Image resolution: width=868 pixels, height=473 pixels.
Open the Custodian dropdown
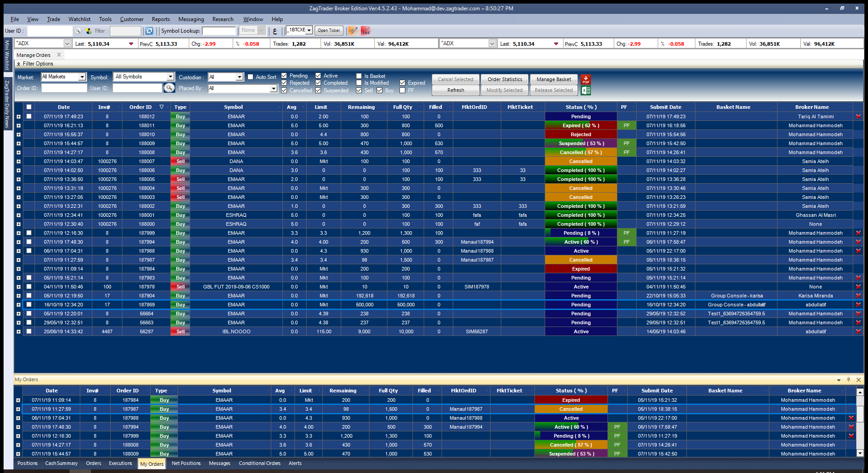pyautogui.click(x=239, y=77)
